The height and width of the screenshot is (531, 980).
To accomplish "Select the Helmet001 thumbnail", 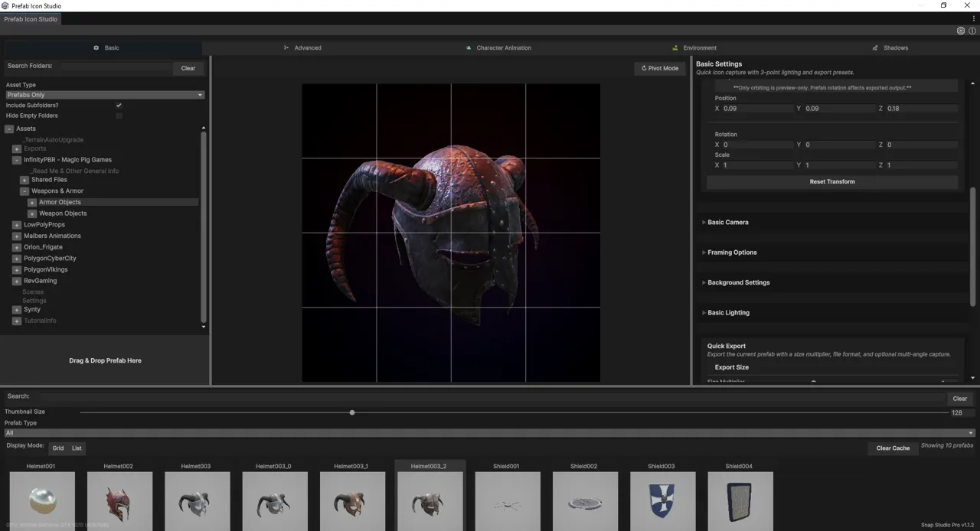I will click(x=42, y=501).
